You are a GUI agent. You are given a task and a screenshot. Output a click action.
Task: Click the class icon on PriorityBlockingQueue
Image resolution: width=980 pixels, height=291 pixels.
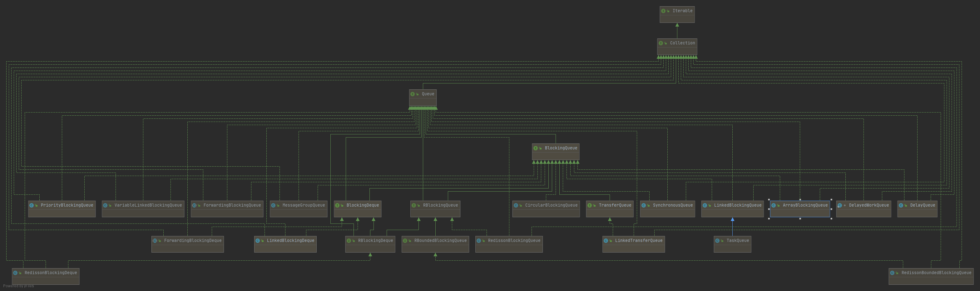pos(32,205)
